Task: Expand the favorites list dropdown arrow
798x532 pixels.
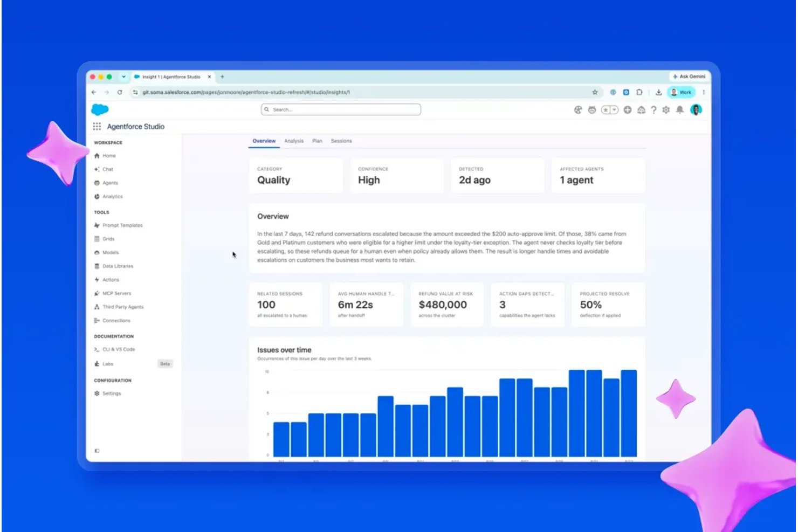Action: [614, 110]
